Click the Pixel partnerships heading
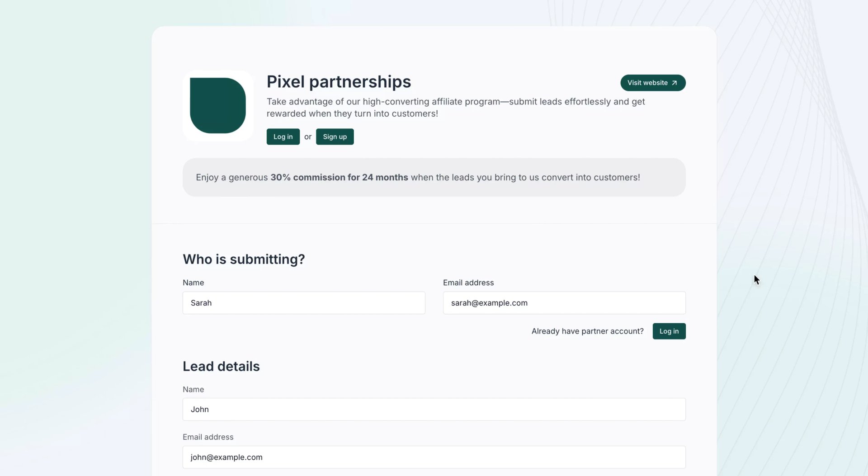Image resolution: width=868 pixels, height=476 pixels. tap(339, 82)
